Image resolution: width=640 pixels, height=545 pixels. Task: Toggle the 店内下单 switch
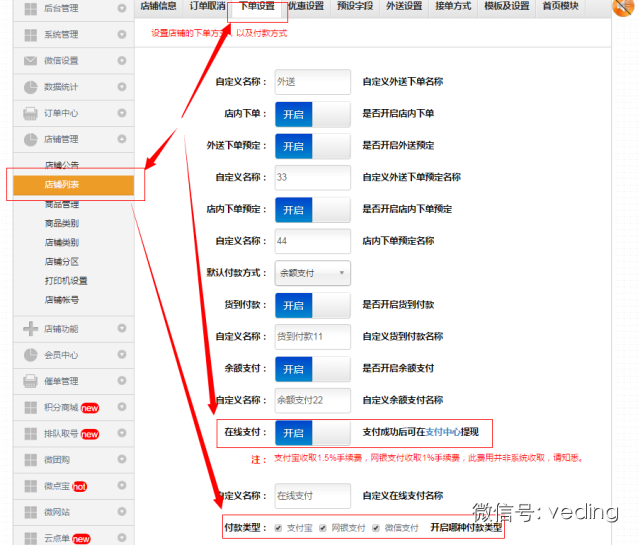point(313,114)
